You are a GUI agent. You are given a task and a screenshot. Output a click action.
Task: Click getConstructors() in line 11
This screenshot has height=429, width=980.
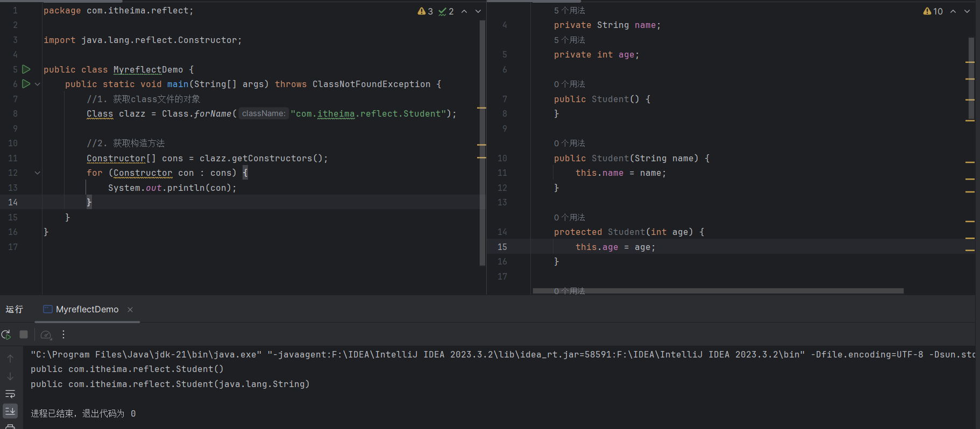[277, 158]
